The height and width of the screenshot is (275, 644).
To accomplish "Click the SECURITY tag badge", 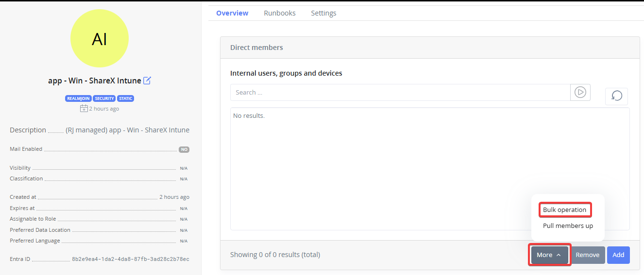I will pos(104,98).
